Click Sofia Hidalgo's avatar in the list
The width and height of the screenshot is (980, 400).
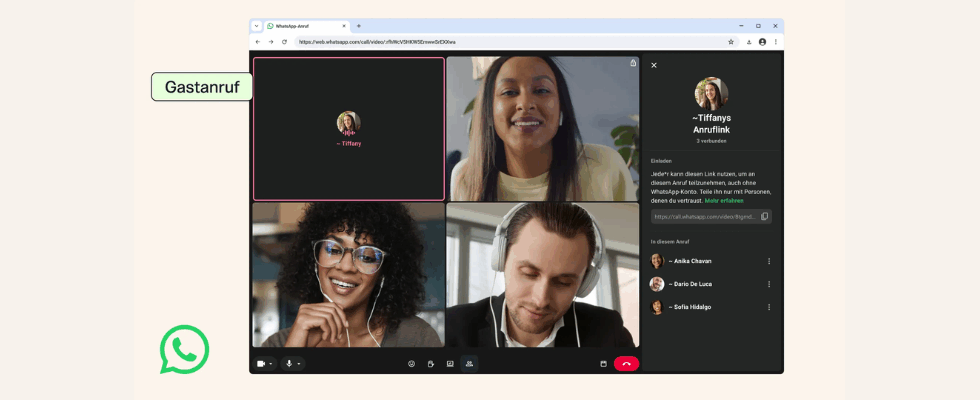click(x=657, y=308)
